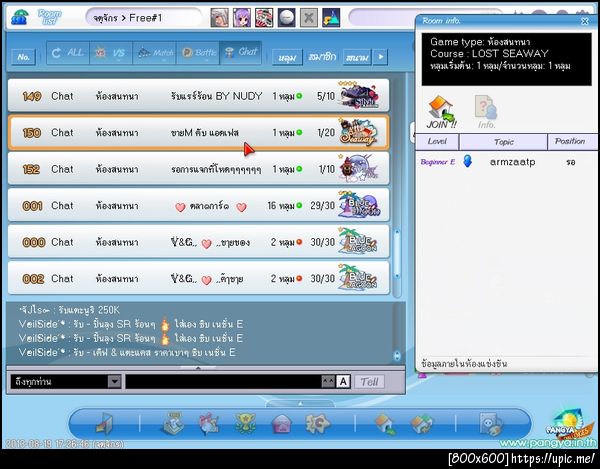This screenshot has width=600, height=469.
Task: Open the puzzle piece icon in bottom bar
Action: [317, 423]
